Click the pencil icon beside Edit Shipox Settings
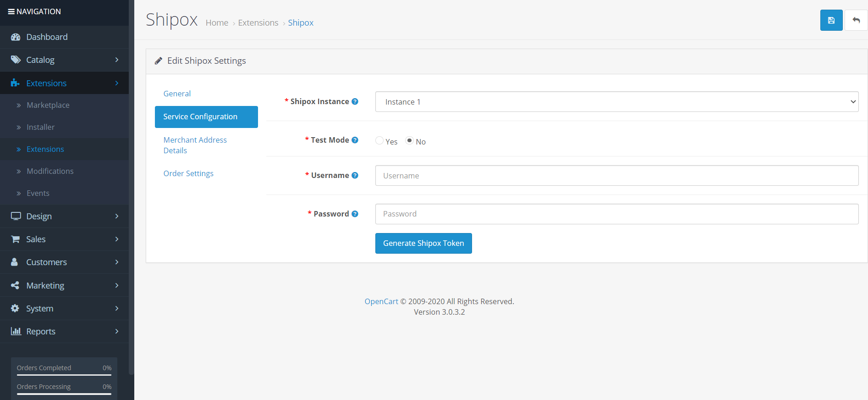 [159, 61]
